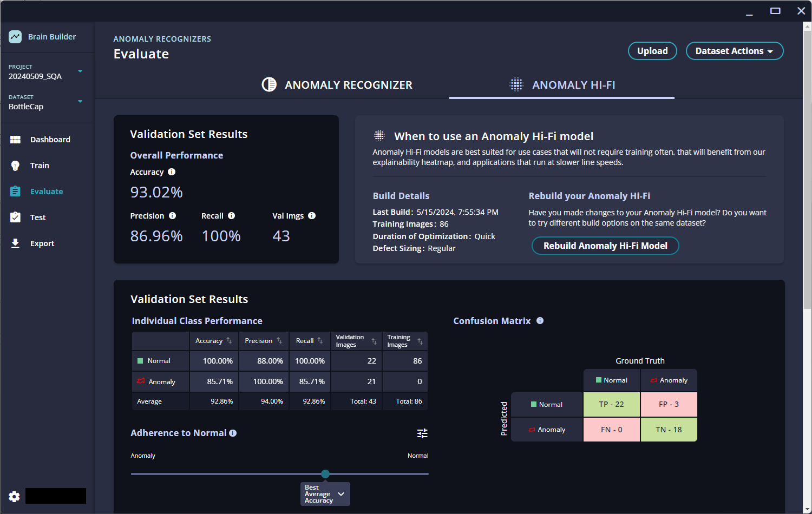Click the Predicted Normal row header in the matrix
The height and width of the screenshot is (514, 812).
547,405
